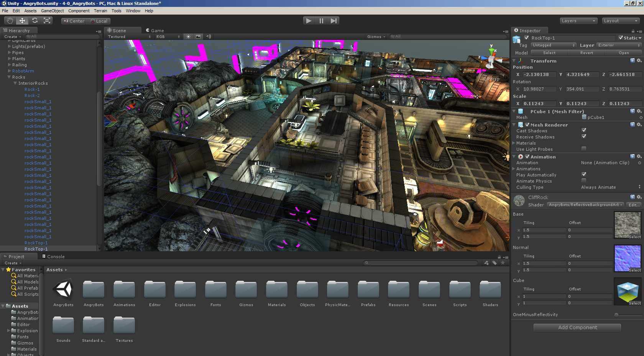Toggle scene audio speaker icon
This screenshot has height=356, width=644.
click(x=208, y=36)
